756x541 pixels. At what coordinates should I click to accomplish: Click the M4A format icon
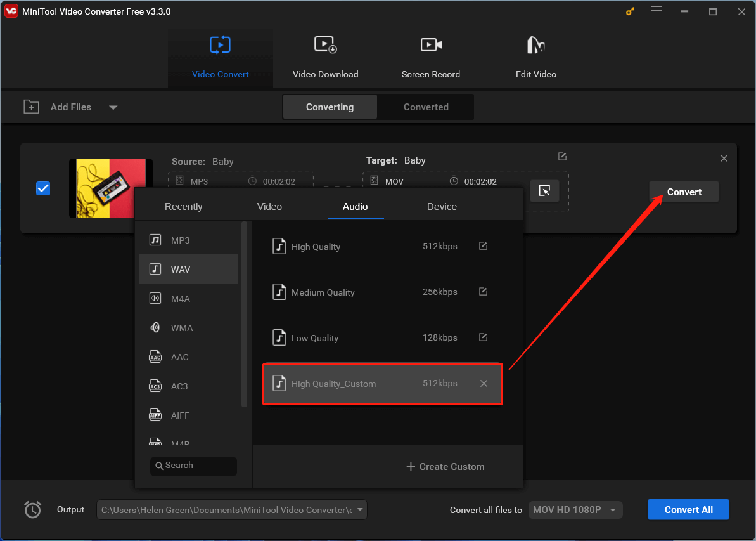point(155,298)
